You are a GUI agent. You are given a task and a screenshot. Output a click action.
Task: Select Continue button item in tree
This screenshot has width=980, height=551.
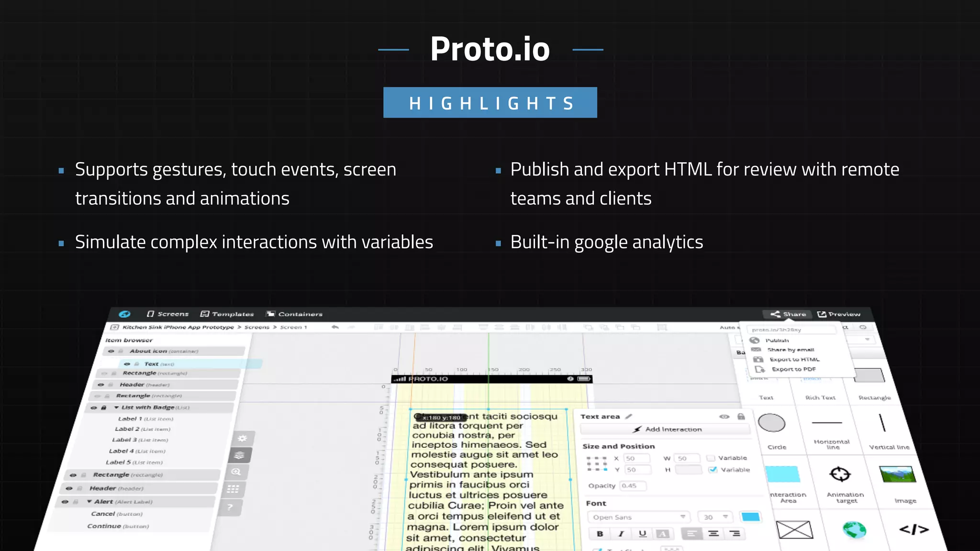pos(118,526)
